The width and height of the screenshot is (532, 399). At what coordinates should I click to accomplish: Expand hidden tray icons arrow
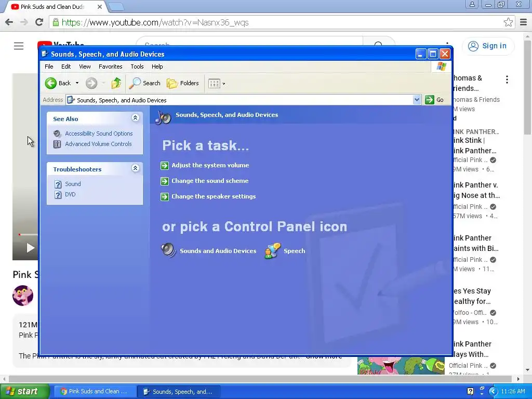(494, 392)
